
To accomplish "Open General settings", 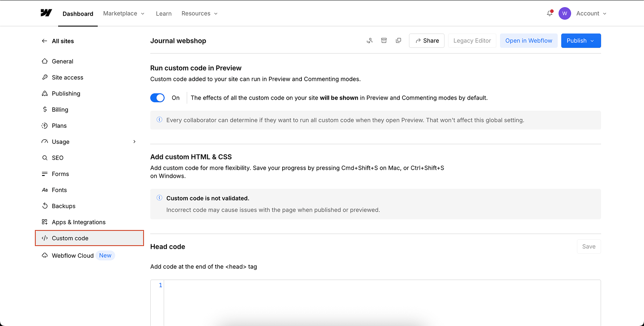I will [x=89, y=61].
